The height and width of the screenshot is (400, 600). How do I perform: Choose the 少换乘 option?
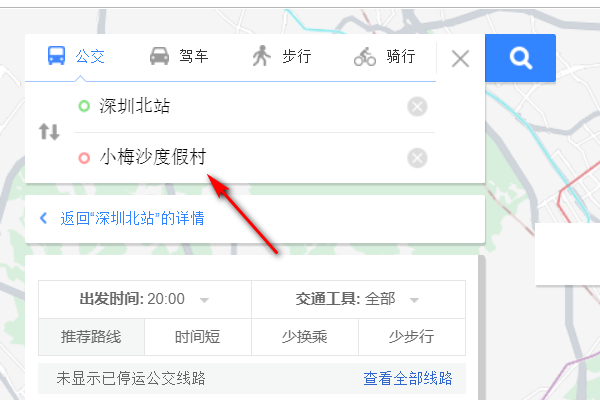305,337
